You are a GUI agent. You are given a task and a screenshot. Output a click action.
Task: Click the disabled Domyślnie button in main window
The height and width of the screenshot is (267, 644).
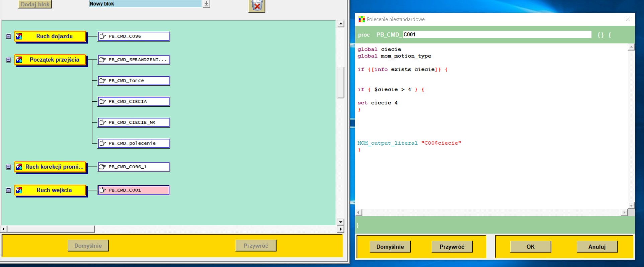coord(88,246)
